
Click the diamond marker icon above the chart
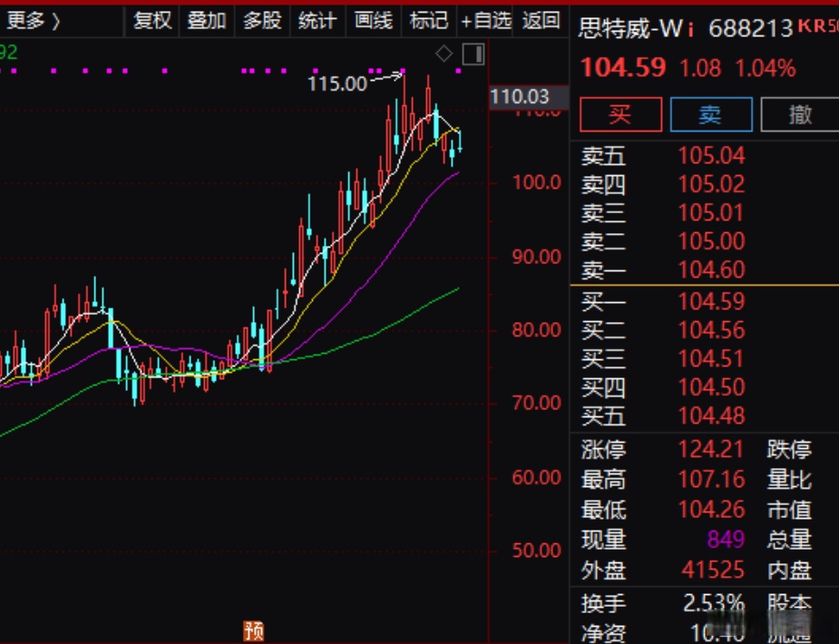pyautogui.click(x=443, y=54)
